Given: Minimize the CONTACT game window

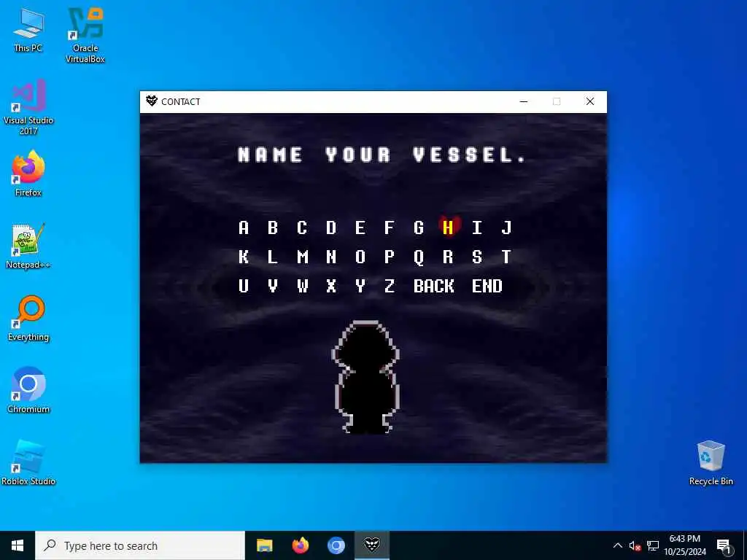Looking at the screenshot, I should pyautogui.click(x=524, y=101).
